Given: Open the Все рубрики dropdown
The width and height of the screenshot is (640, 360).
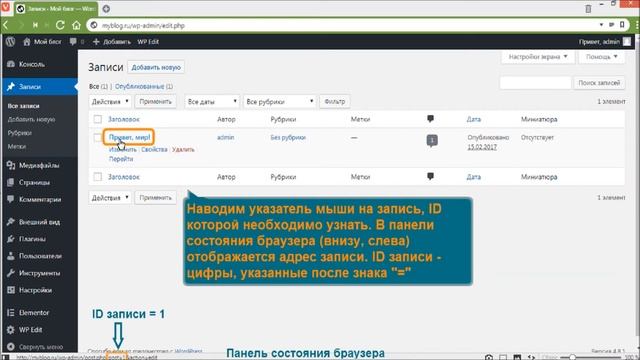Looking at the screenshot, I should tap(279, 102).
